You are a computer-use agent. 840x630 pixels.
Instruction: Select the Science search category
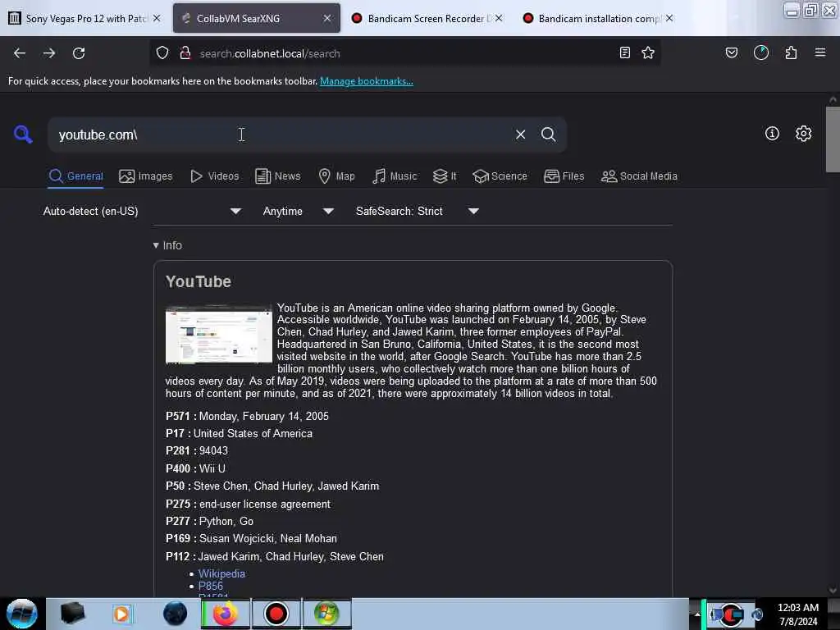[x=500, y=176]
